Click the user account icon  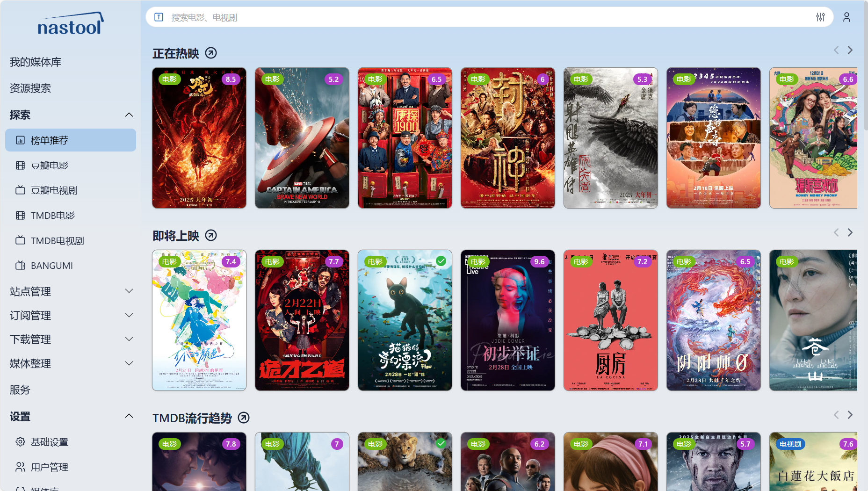point(846,17)
